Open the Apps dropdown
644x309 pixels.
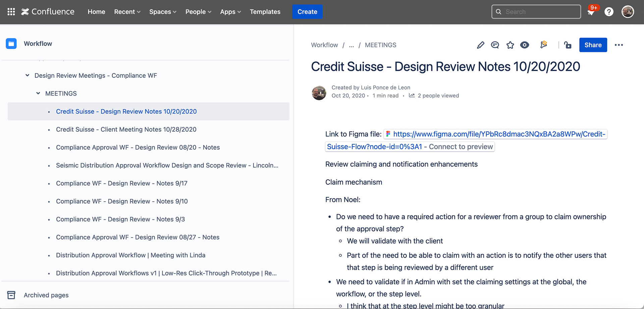[230, 12]
